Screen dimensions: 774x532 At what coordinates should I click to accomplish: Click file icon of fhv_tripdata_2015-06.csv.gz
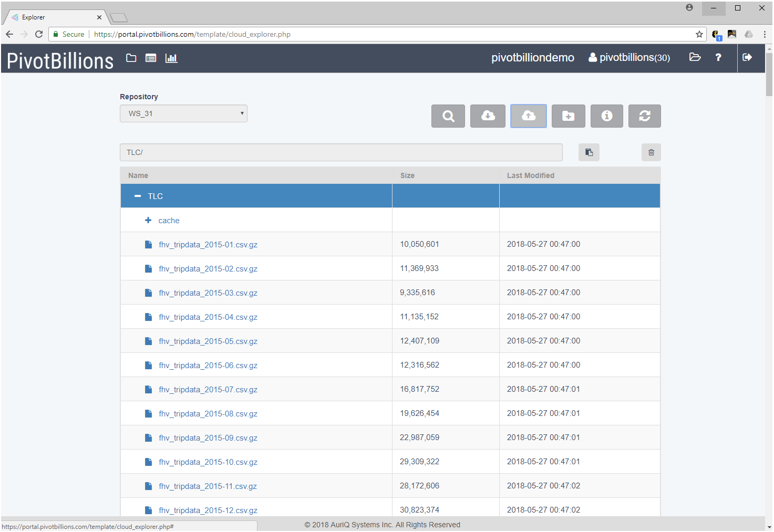tap(149, 365)
